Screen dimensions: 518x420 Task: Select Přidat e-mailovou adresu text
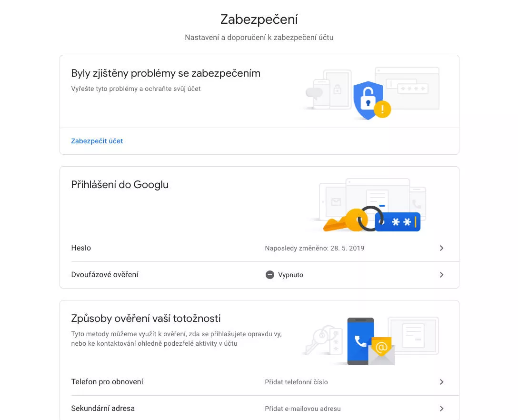coord(303,409)
